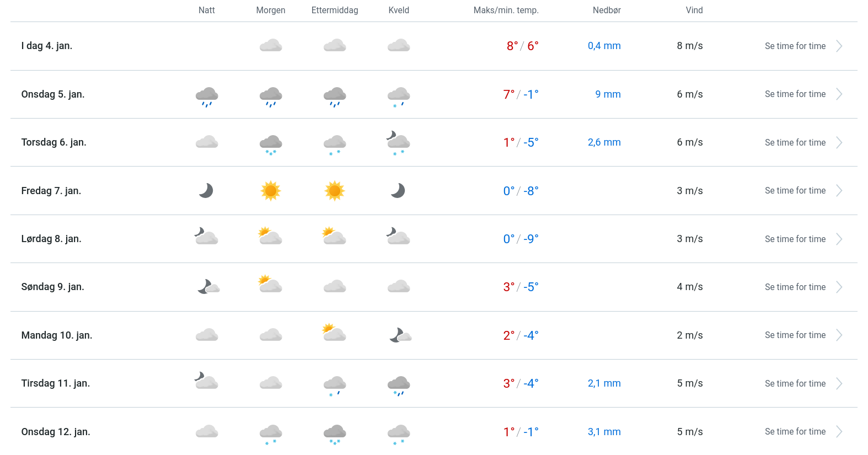The image size is (868, 455).
Task: Open 'Se time for time' for Tirsdag 11. jan.
Action: click(x=795, y=384)
